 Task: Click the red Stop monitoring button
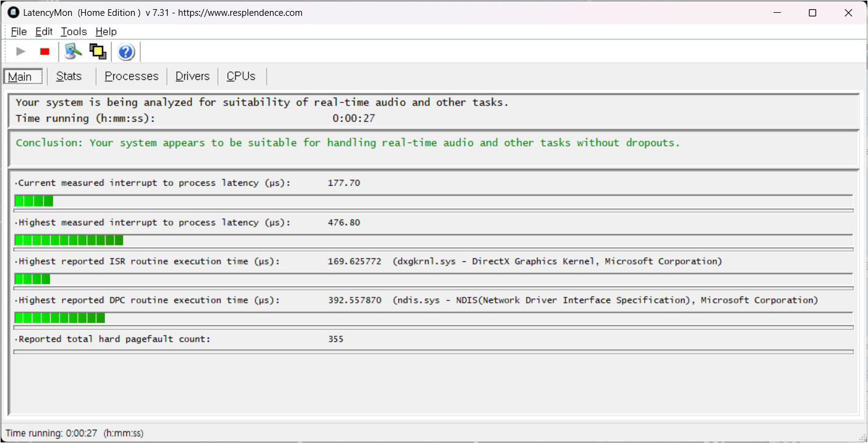[x=44, y=52]
